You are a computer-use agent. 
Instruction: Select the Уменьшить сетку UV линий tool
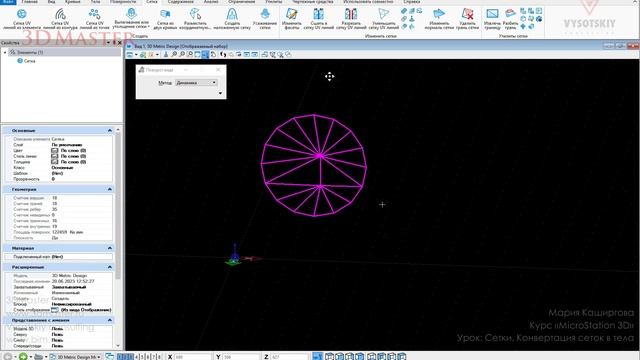point(384,19)
